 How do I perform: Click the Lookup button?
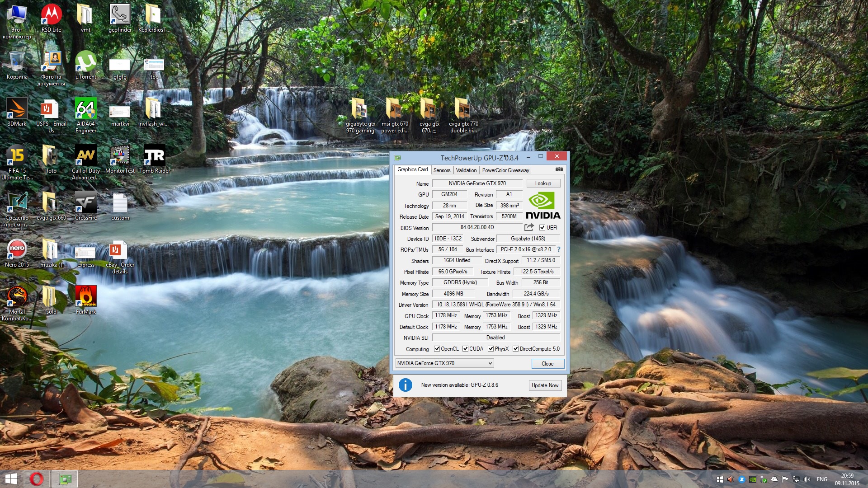tap(543, 183)
